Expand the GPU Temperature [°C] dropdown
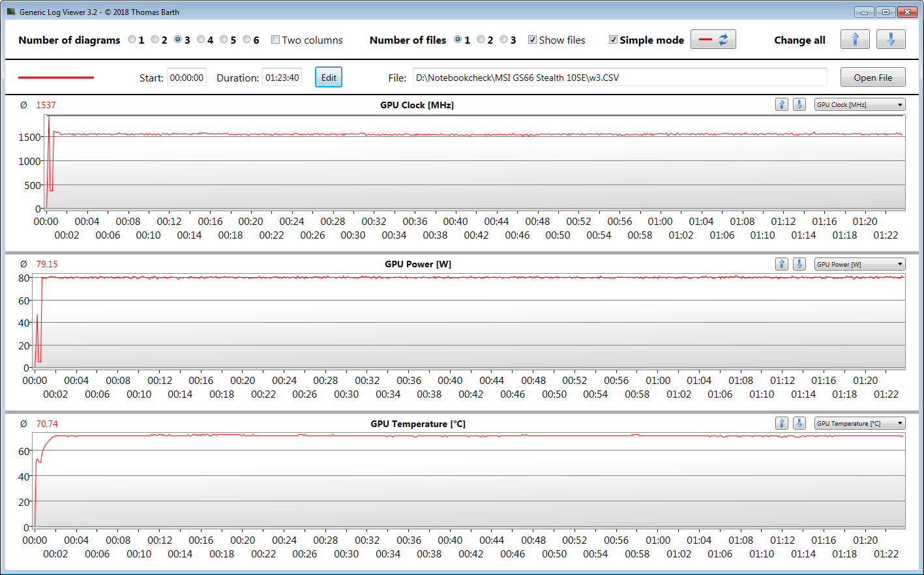The height and width of the screenshot is (575, 924). click(859, 424)
